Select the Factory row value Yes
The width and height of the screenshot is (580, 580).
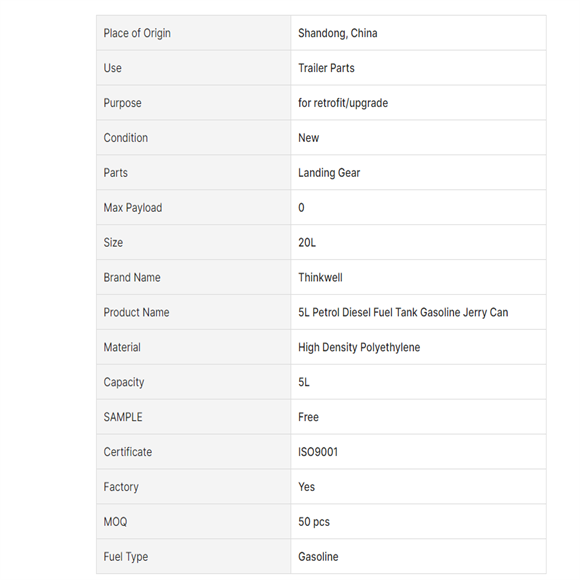click(307, 487)
